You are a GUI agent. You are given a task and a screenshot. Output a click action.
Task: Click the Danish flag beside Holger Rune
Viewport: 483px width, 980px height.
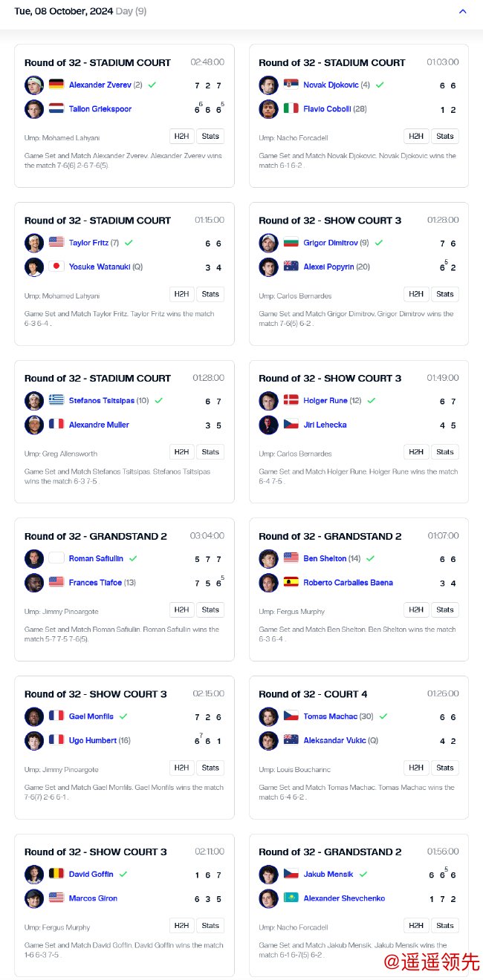point(291,401)
